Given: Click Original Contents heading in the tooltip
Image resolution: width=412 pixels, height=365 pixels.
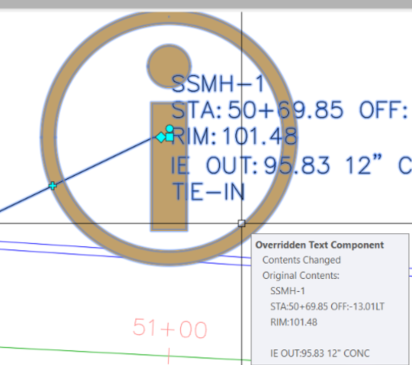Looking at the screenshot, I should [x=301, y=275].
